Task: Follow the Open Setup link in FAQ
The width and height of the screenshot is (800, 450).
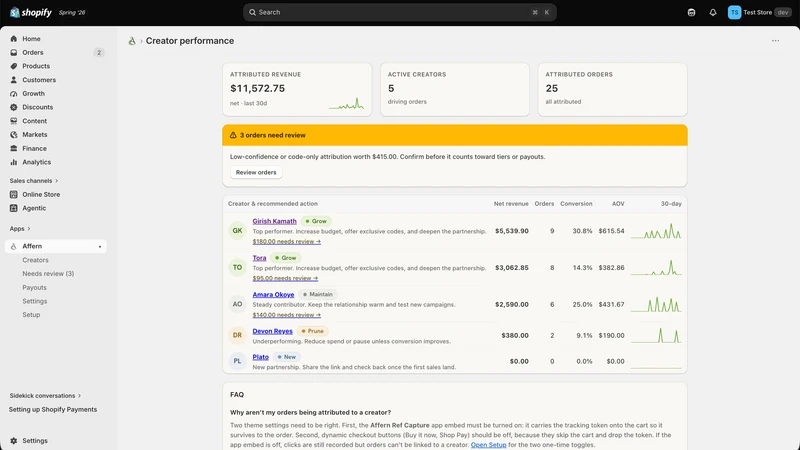Action: click(x=488, y=445)
